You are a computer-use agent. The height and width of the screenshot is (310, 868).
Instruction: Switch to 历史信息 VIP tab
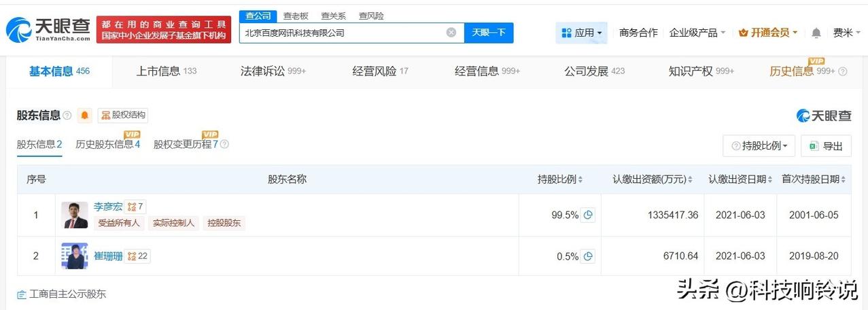click(x=803, y=71)
